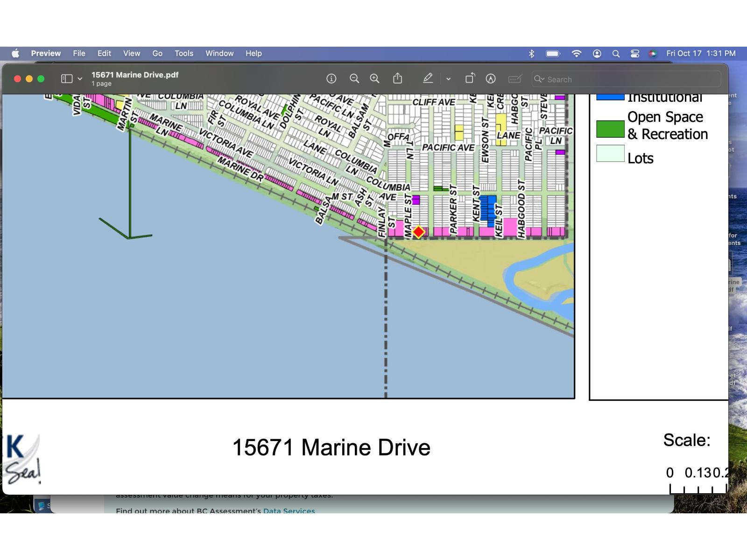Rotate the page with the Rotate icon

[x=470, y=78]
